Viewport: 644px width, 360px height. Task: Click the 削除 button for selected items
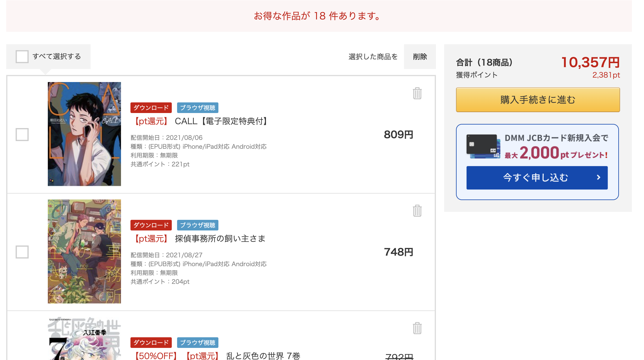pos(420,57)
